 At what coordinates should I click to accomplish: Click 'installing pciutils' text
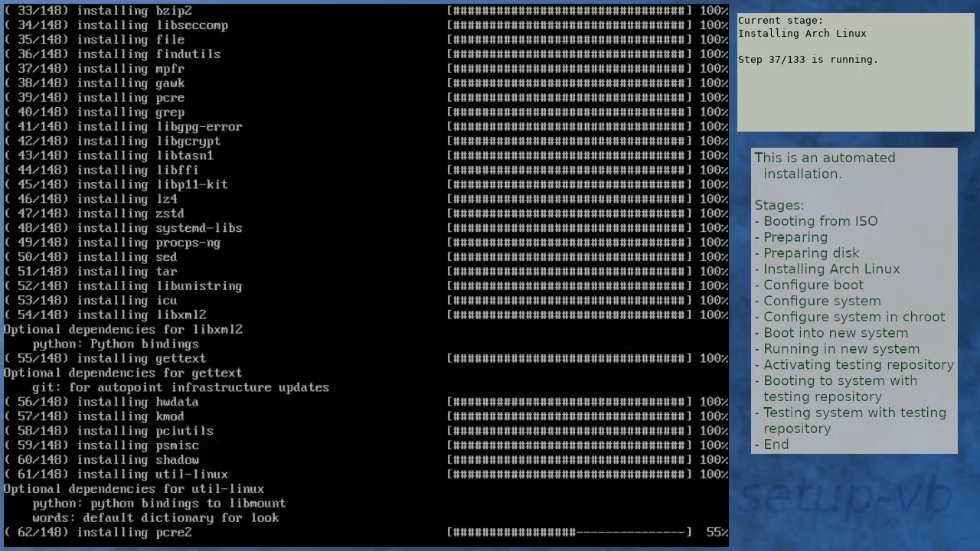145,432
